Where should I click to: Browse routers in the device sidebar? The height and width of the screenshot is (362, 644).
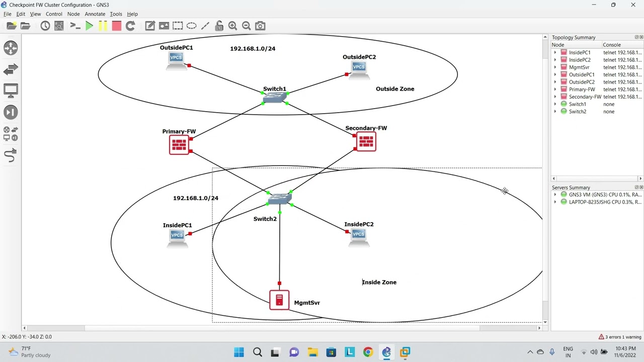click(x=11, y=48)
